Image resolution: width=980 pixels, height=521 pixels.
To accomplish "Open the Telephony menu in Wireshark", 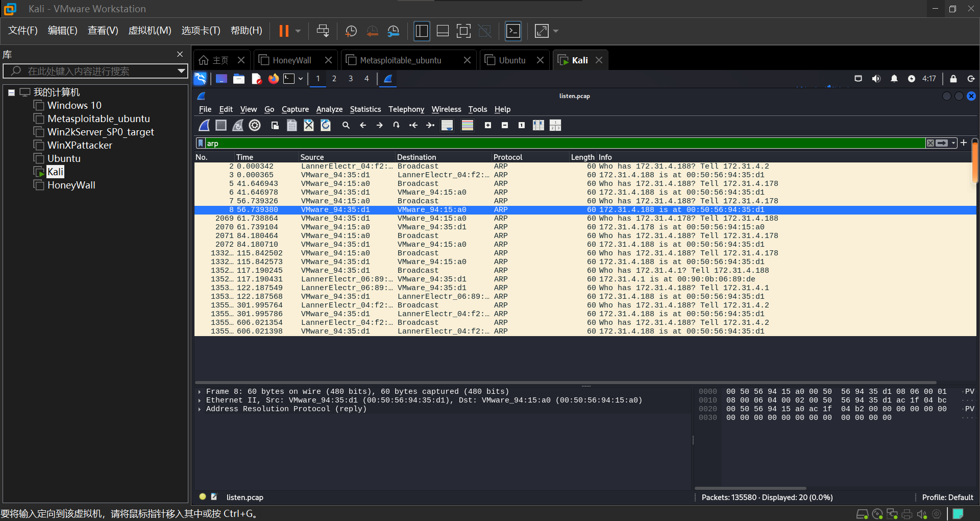I will (x=406, y=109).
